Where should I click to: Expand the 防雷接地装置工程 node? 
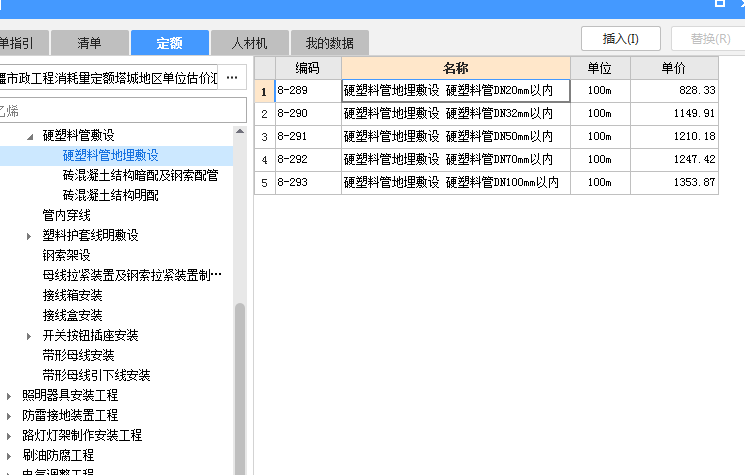tap(9, 416)
